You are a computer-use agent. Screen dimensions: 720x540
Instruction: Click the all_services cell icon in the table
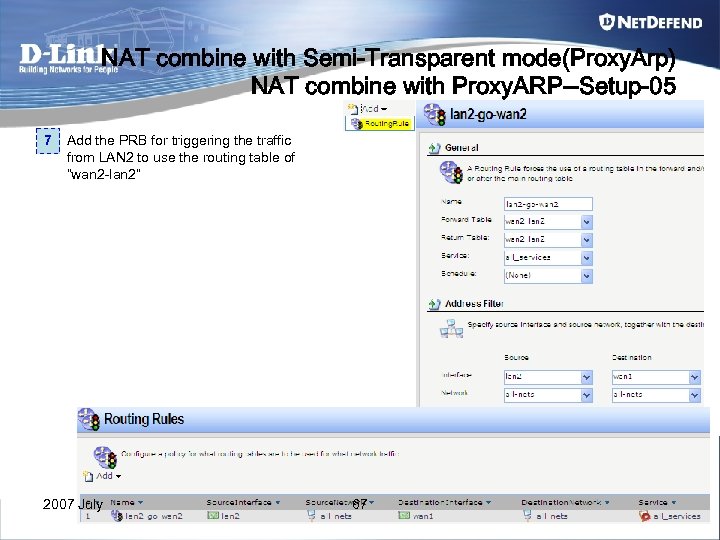pos(645,516)
